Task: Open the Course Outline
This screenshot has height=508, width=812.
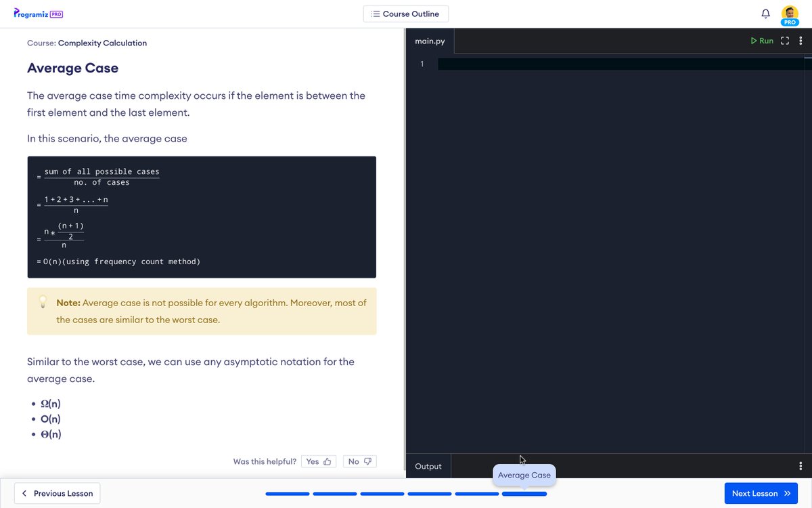Action: point(406,14)
